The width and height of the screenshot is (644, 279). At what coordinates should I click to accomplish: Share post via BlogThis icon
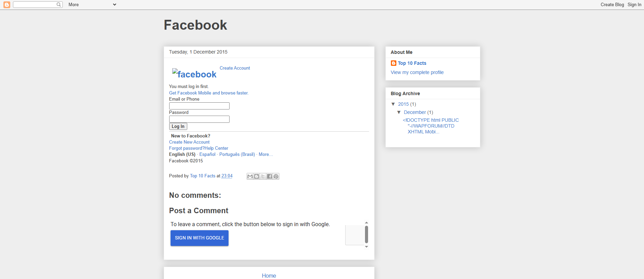[257, 176]
